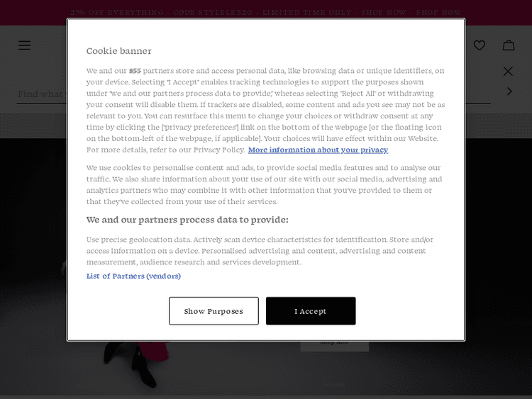Click the "Cookie banner" heading
This screenshot has height=399, width=532.
pos(118,51)
